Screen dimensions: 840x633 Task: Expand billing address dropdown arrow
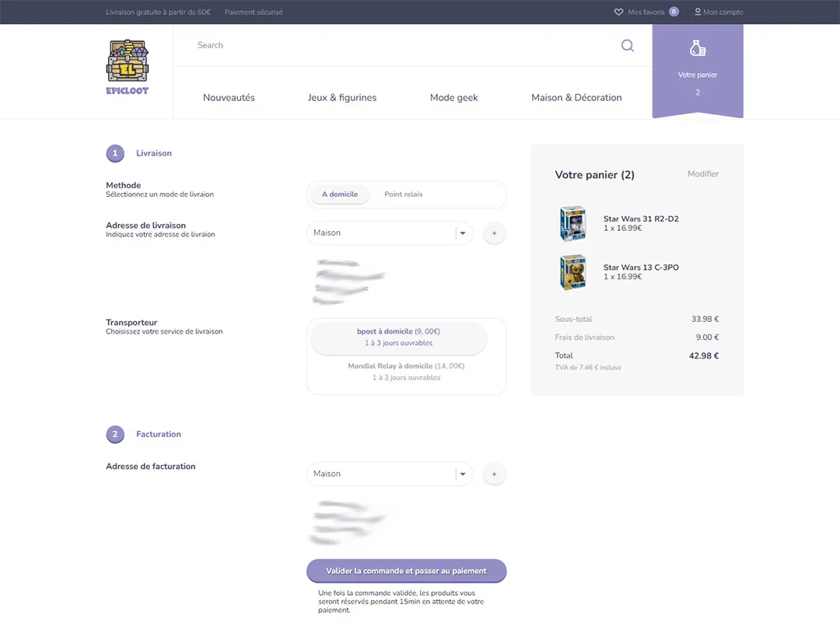pyautogui.click(x=463, y=474)
